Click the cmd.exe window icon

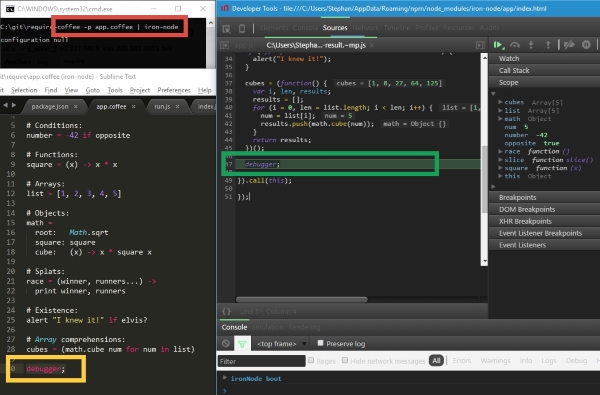(x=10, y=8)
